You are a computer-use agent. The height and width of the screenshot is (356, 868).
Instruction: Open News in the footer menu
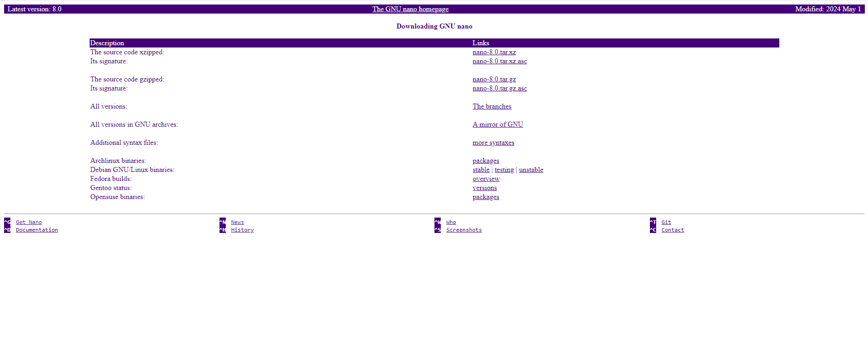point(238,222)
